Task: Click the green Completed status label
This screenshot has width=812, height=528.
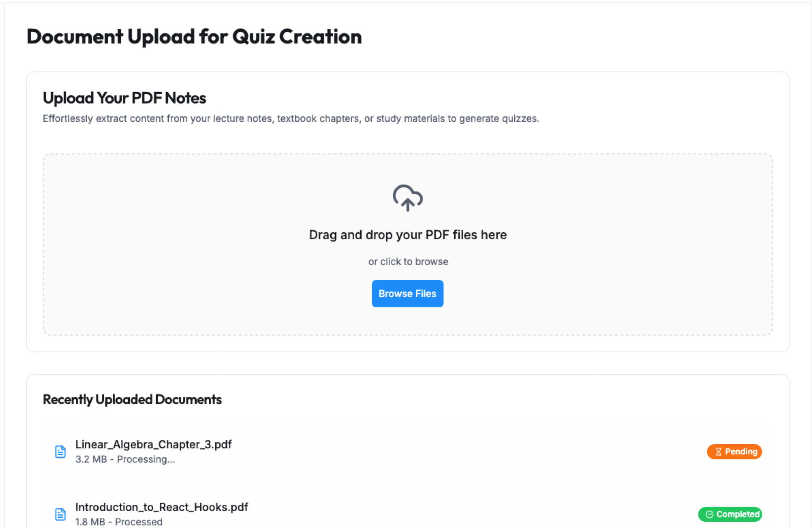Action: (738, 514)
